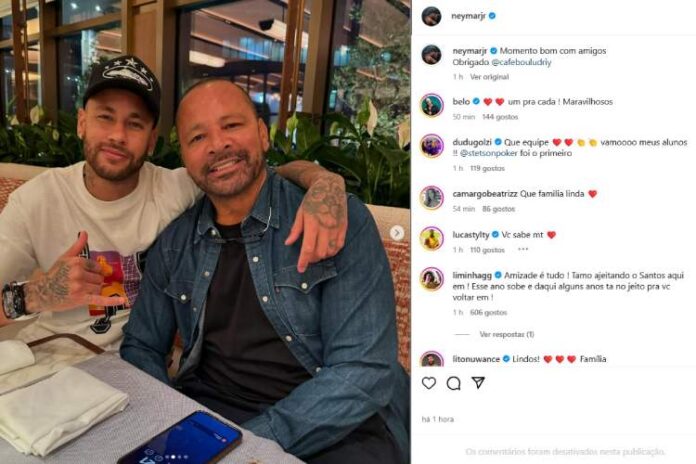Viewport: 696px width, 464px height.
Task: Open litonuwance username link
Action: click(x=476, y=359)
